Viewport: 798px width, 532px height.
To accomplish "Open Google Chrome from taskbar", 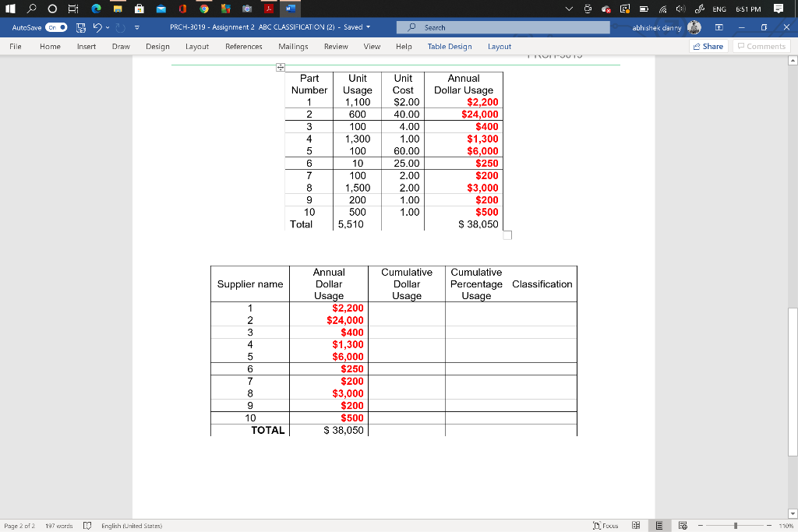I will (x=204, y=9).
